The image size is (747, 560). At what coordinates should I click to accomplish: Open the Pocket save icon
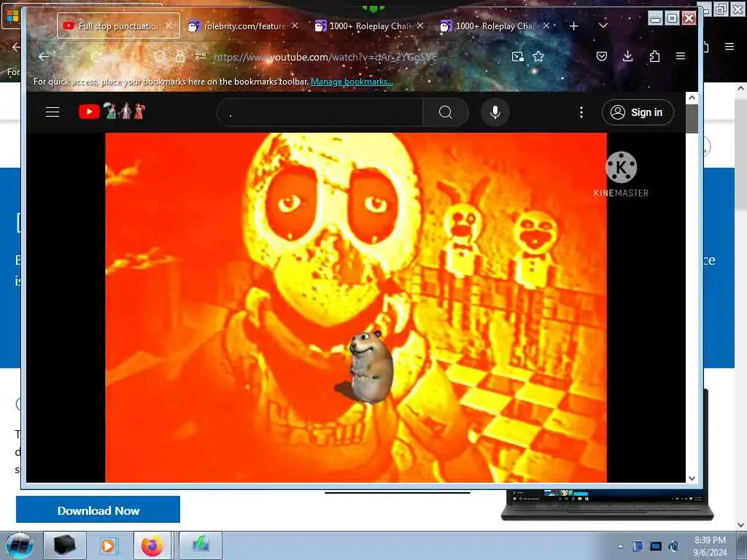tap(602, 57)
